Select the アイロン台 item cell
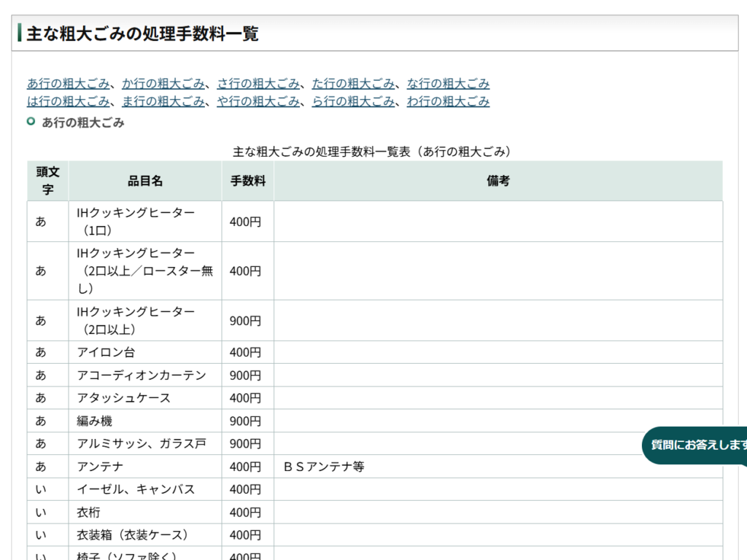The image size is (747, 560). click(107, 352)
